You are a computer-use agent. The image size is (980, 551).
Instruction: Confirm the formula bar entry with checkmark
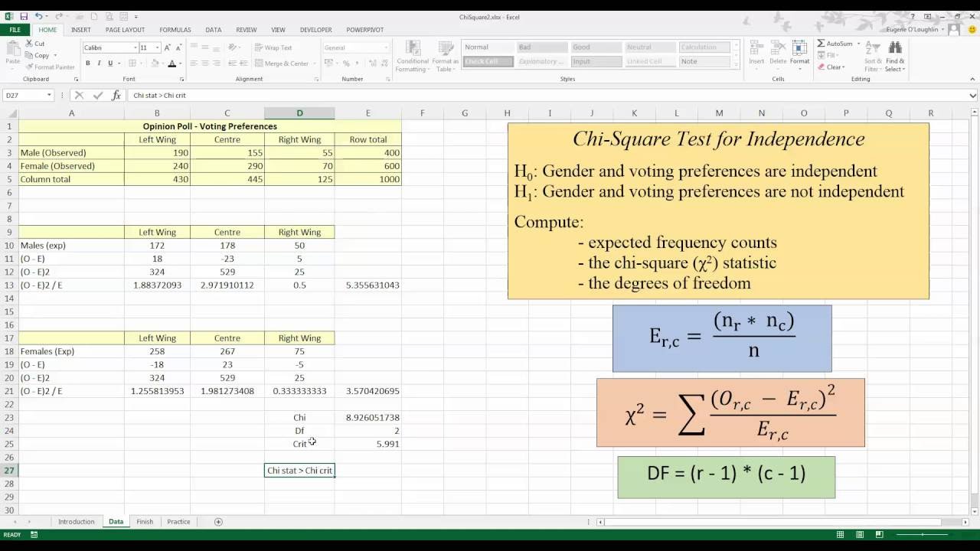[97, 96]
